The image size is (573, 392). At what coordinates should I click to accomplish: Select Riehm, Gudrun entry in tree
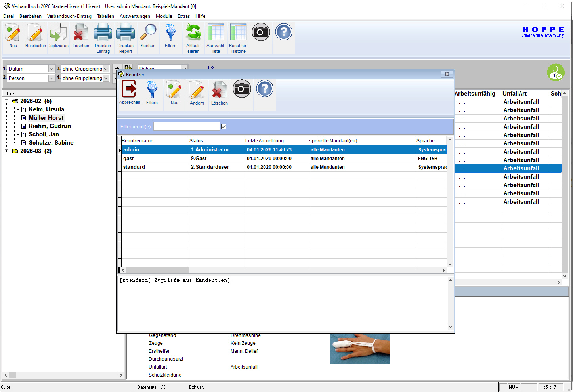pos(50,126)
